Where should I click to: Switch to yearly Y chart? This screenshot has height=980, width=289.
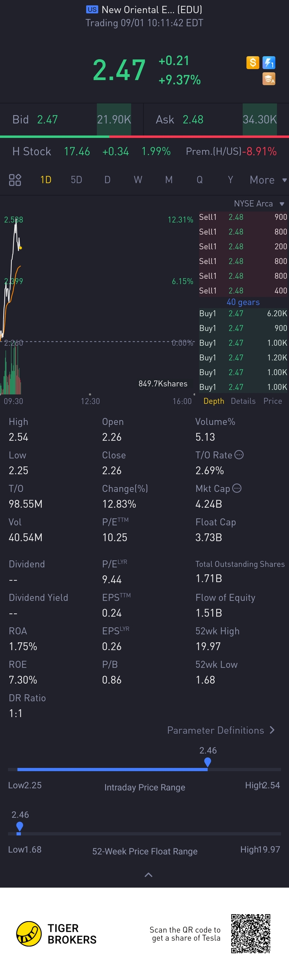pyautogui.click(x=230, y=180)
